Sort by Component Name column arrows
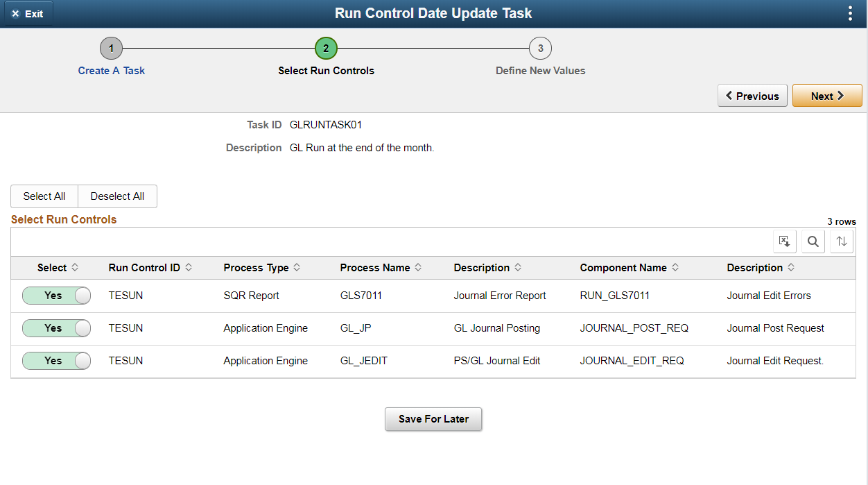Screen dimensions: 868x485 [x=675, y=268]
